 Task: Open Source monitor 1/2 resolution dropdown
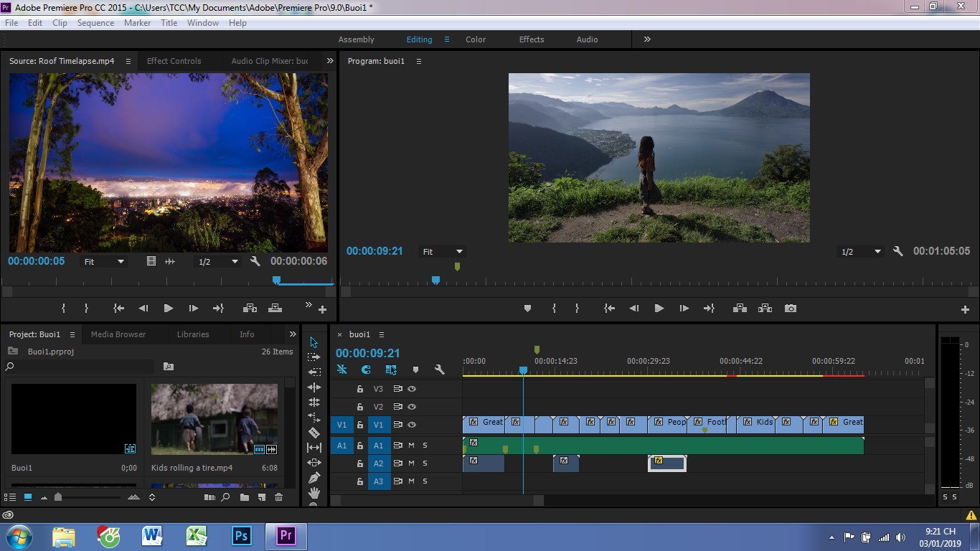click(x=218, y=262)
